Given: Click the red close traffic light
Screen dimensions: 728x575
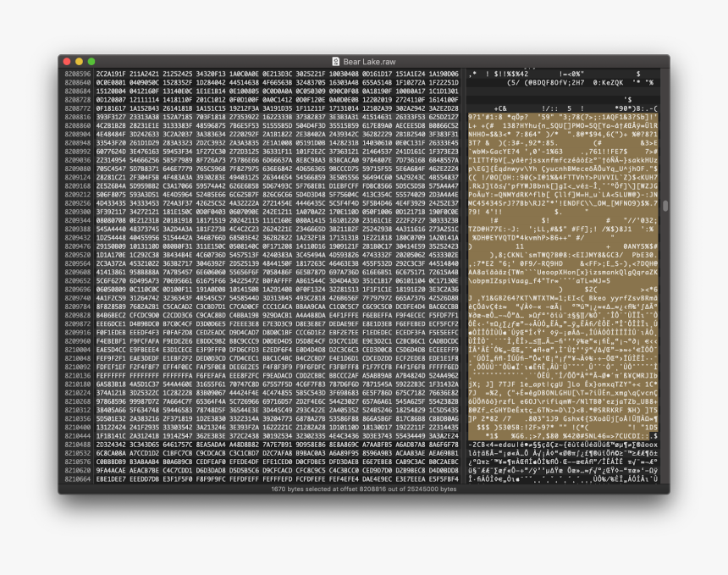Looking at the screenshot, I should tap(65, 61).
